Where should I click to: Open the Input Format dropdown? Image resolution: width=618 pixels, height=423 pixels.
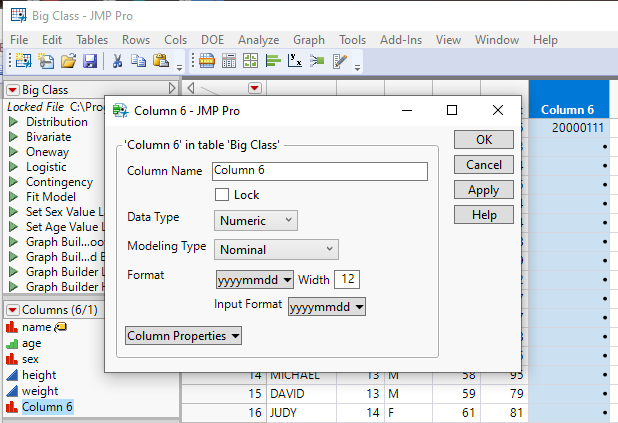click(327, 308)
